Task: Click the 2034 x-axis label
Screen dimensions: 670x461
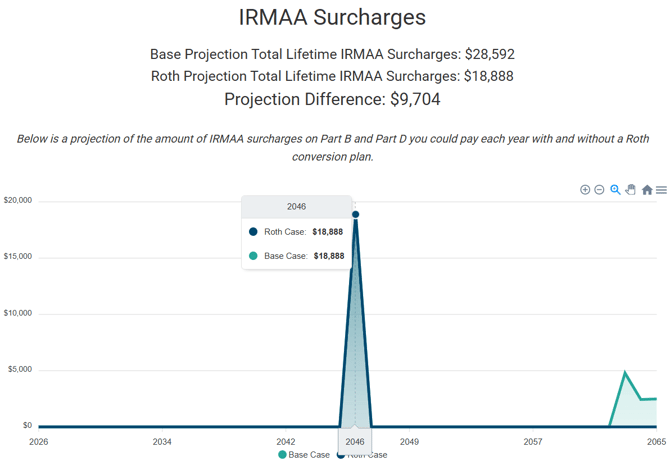Action: click(x=162, y=442)
